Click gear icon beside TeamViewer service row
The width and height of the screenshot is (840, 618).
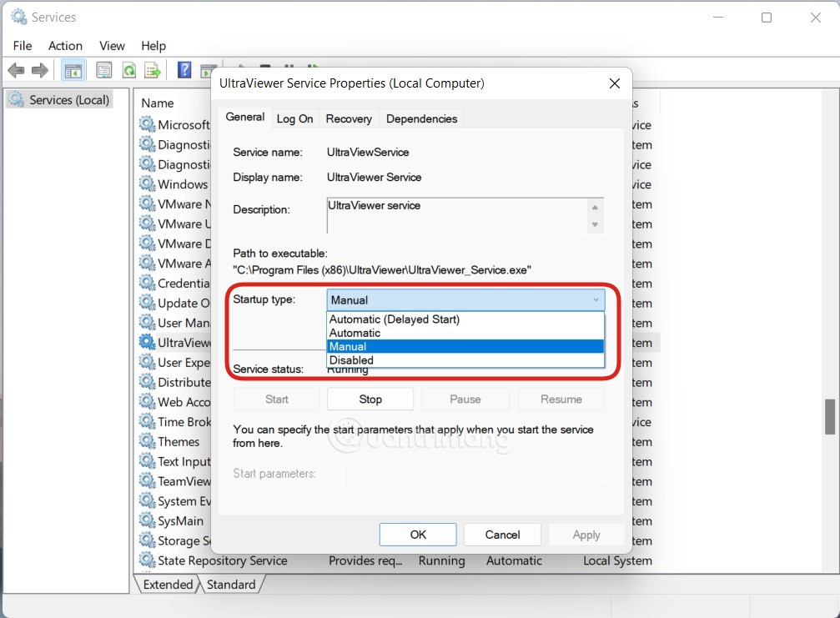[148, 481]
